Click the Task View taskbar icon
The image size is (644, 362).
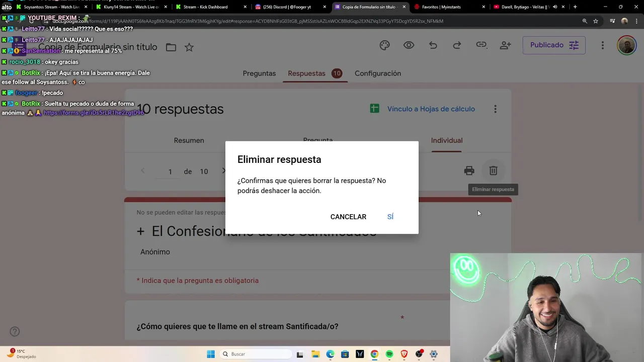point(300,354)
